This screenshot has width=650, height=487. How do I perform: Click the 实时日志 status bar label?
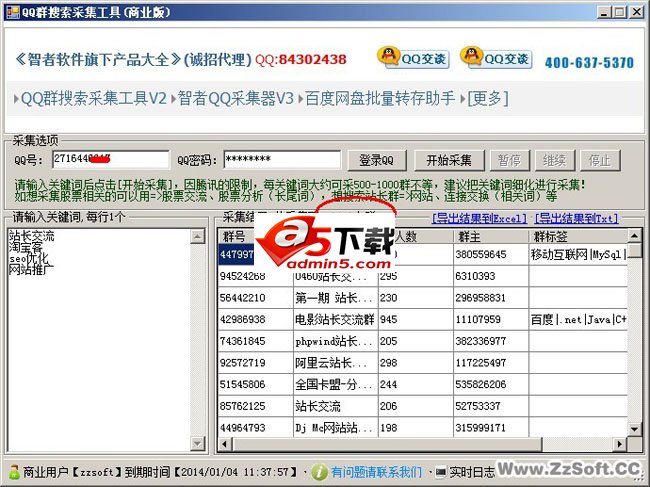[472, 472]
